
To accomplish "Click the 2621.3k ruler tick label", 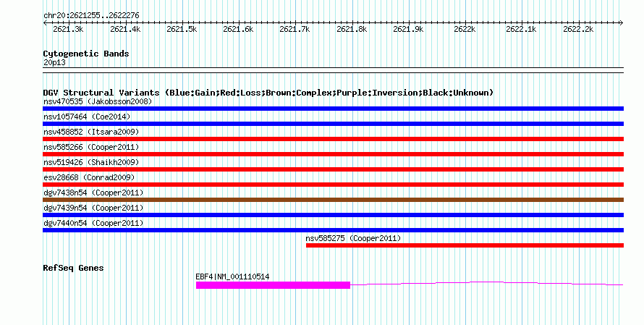I will click(x=68, y=29).
